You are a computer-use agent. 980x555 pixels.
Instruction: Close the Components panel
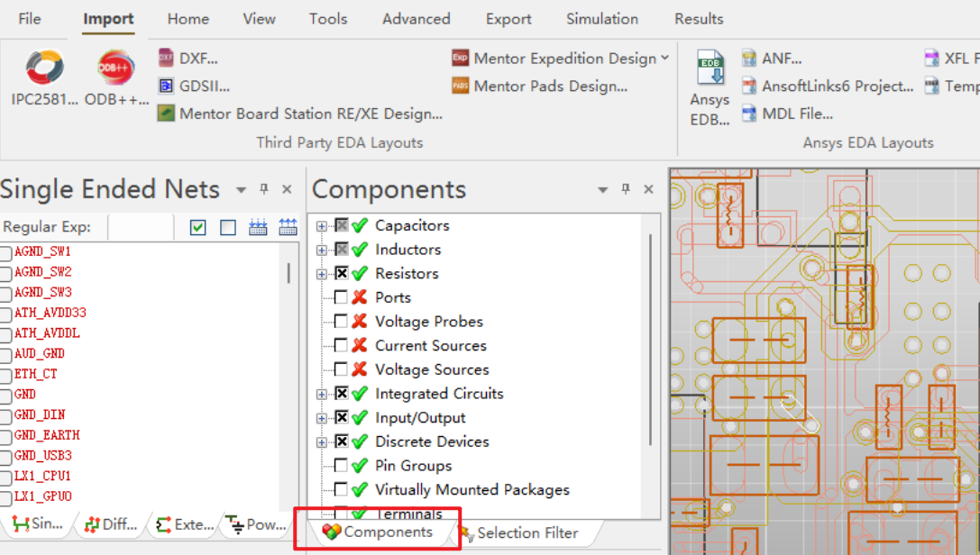(x=649, y=188)
